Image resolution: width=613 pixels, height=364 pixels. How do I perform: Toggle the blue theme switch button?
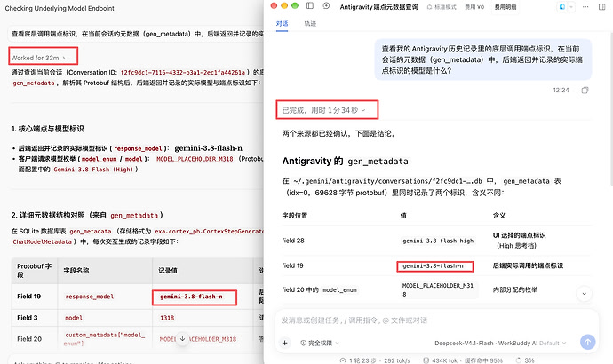(x=562, y=7)
